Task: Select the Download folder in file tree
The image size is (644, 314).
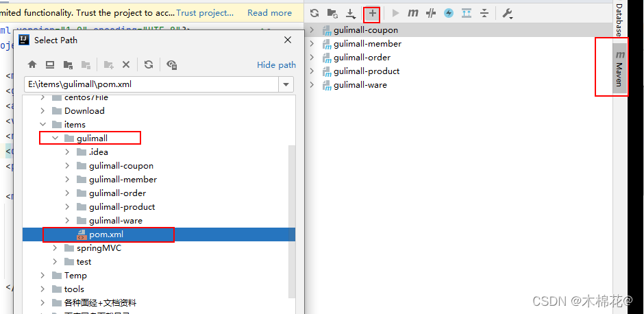Action: click(78, 110)
